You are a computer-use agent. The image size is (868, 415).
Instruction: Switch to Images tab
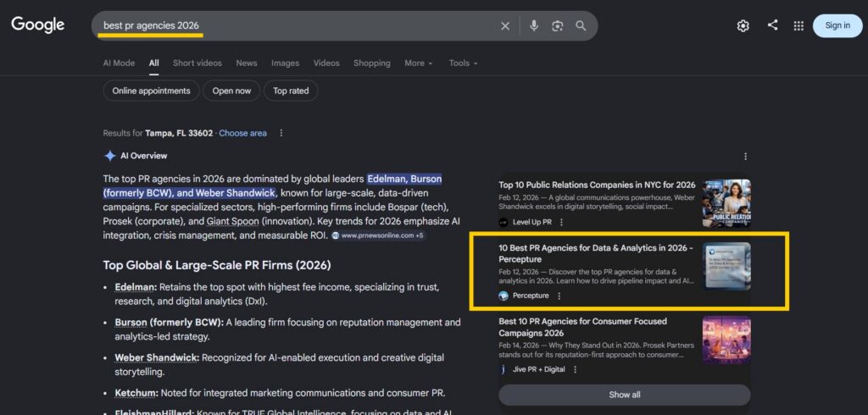285,63
